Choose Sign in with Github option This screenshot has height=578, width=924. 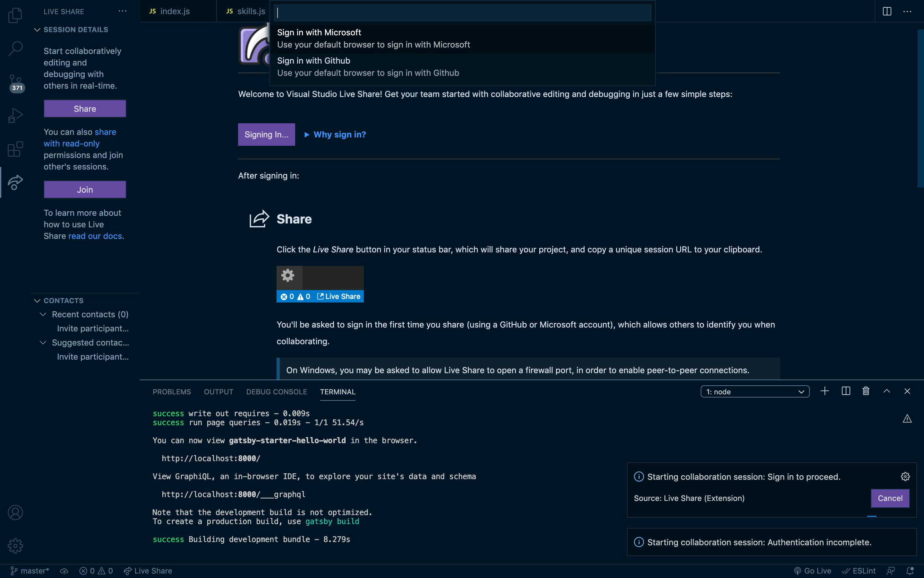point(462,67)
